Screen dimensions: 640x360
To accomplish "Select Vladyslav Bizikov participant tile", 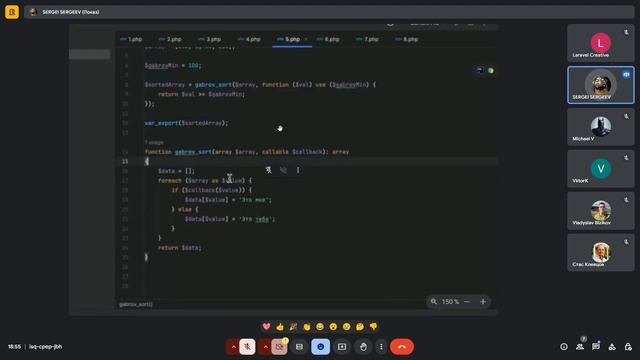I will pyautogui.click(x=601, y=211).
